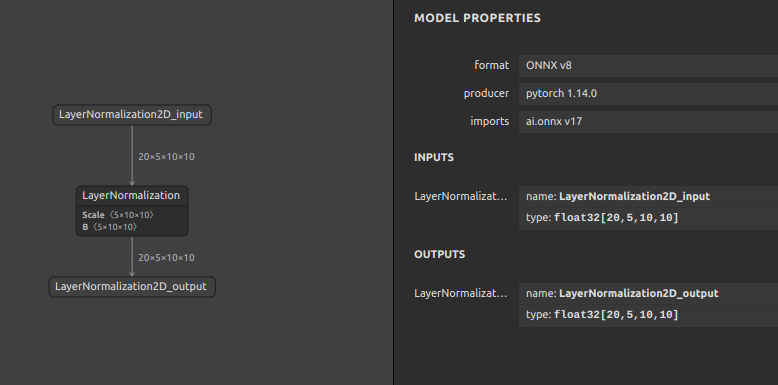Click the output edge's 20×5×10×10 label
The image size is (778, 385).
(166, 257)
